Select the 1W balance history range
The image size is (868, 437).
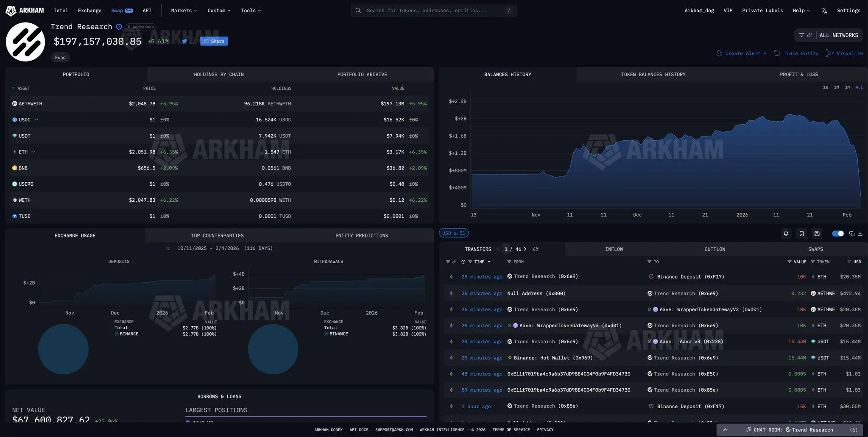[x=826, y=87]
